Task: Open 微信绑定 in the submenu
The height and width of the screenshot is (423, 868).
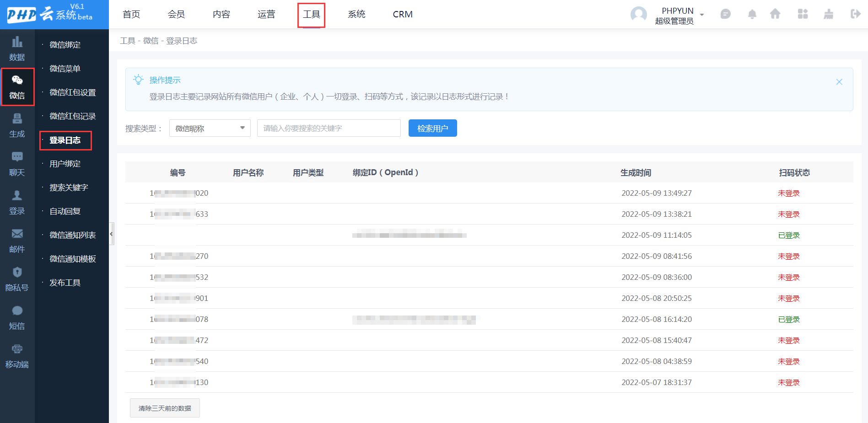Action: 65,45
